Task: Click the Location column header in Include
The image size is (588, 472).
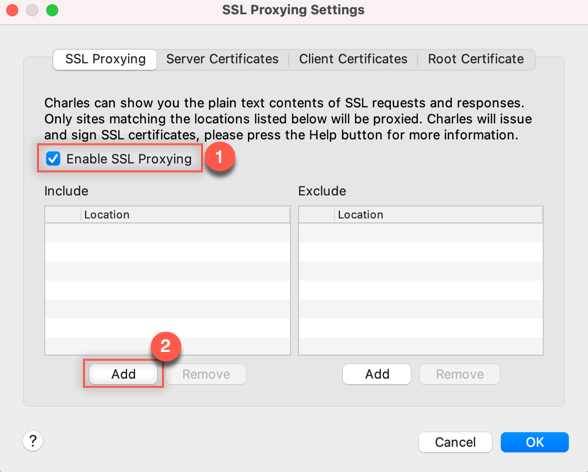Action: (x=185, y=215)
